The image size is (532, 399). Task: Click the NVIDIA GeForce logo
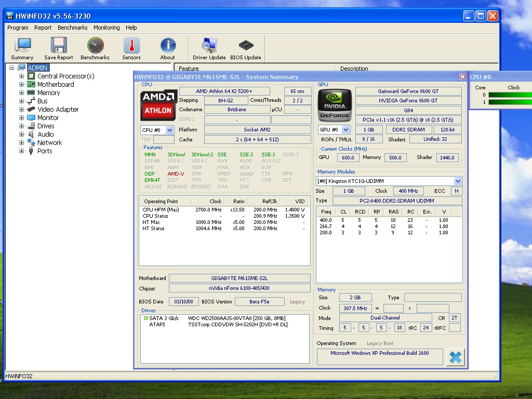click(335, 105)
